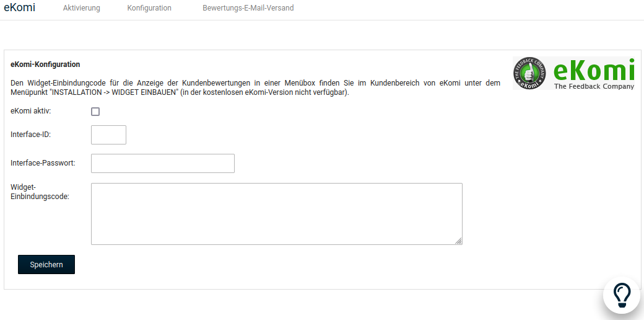Screen dimensions: 644x320
Task: Click the widget description paragraph text
Action: [255, 87]
